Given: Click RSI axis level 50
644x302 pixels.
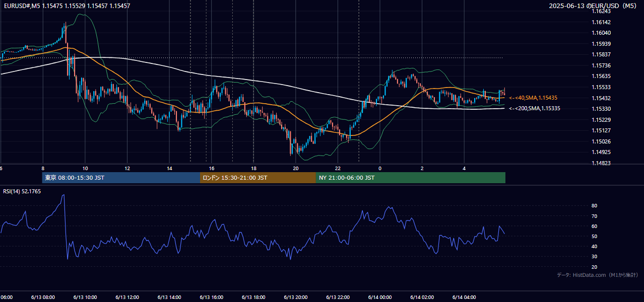Looking at the screenshot, I should tap(595, 236).
